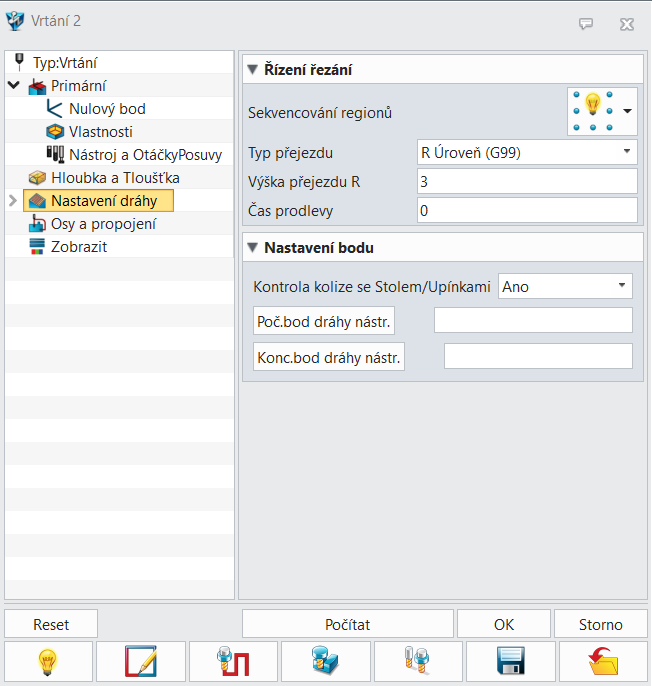Click the Osy a propojení icon
Image resolution: width=652 pixels, height=686 pixels.
37,224
